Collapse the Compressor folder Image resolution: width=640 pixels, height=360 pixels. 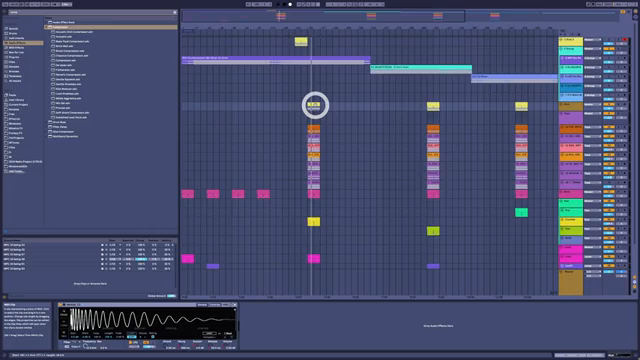click(46, 27)
